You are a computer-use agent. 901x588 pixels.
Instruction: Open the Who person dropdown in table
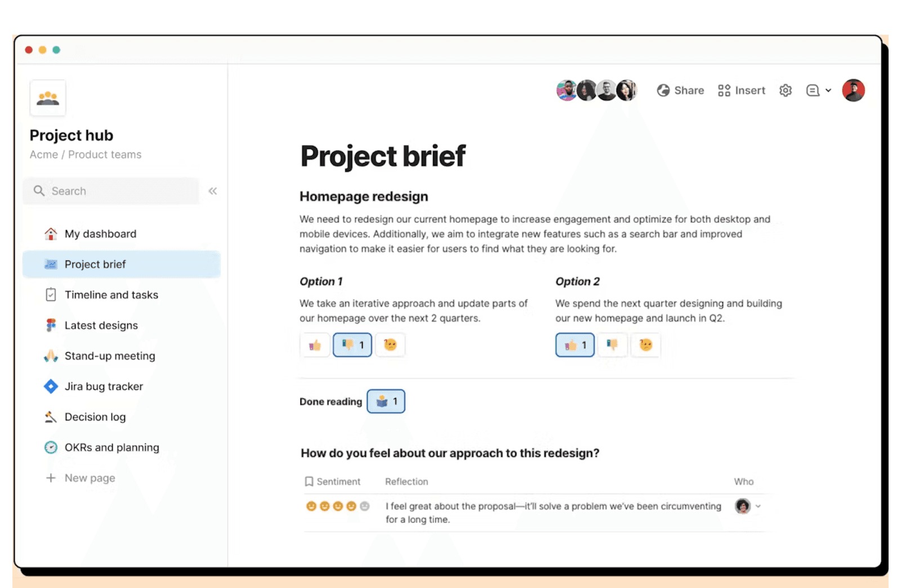tap(758, 506)
